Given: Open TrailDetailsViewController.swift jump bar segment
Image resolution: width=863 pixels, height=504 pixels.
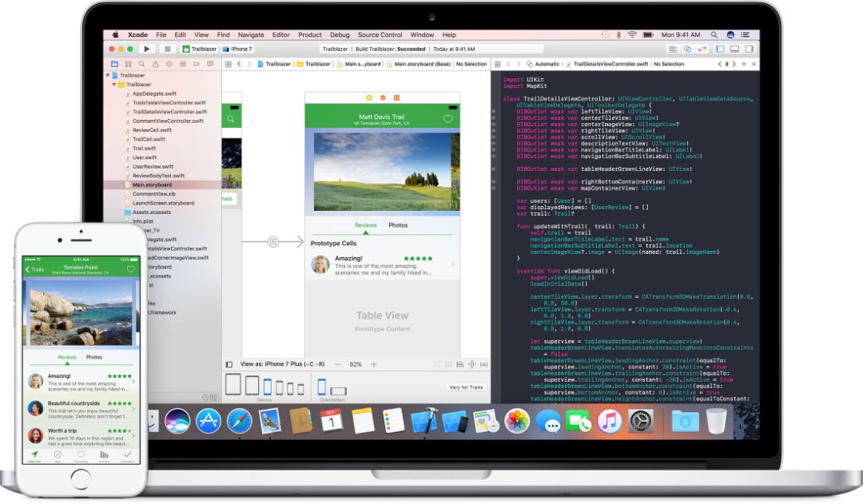Looking at the screenshot, I should pos(607,65).
